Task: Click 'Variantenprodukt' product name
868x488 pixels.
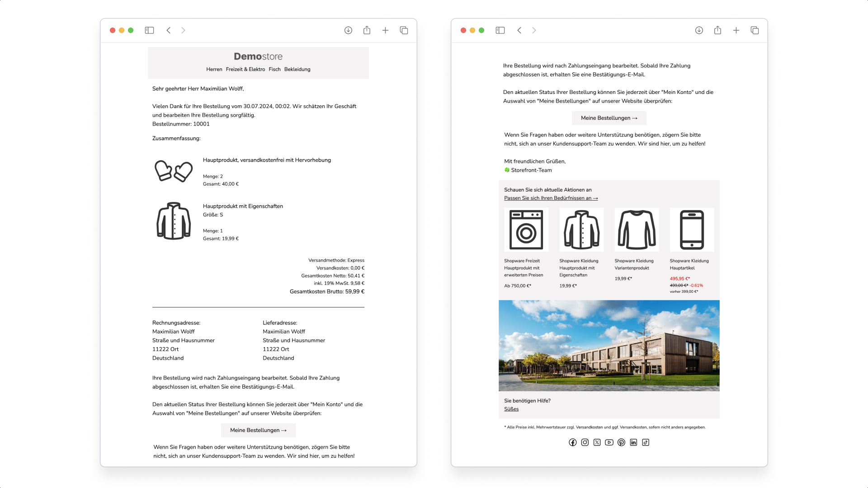Action: click(x=632, y=268)
